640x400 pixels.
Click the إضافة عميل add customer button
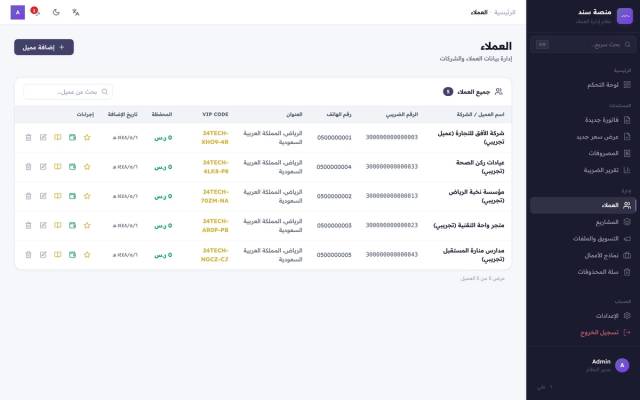44,47
